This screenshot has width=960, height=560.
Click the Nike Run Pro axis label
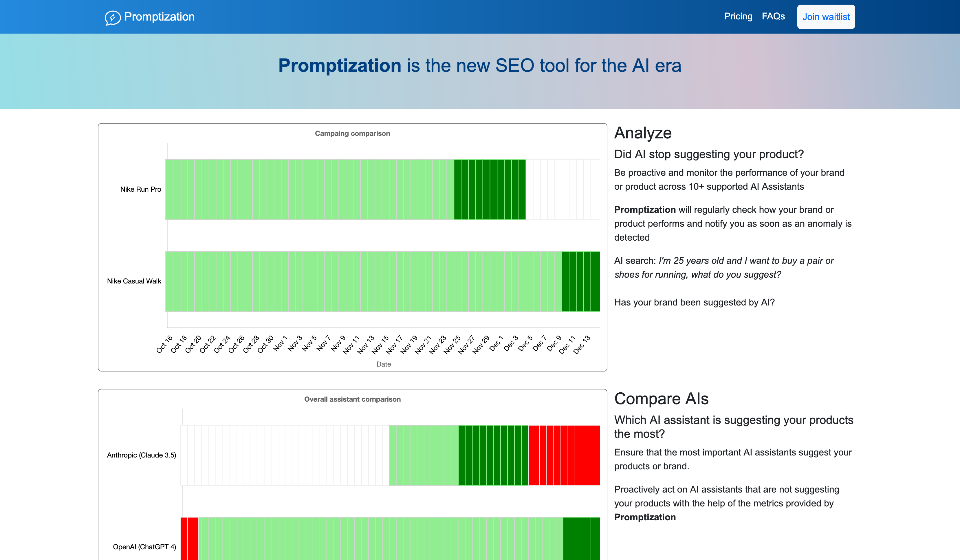pos(141,189)
